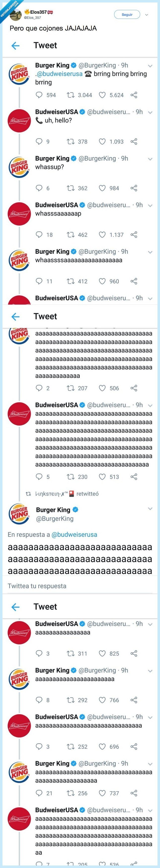This screenshot has width=160, height=868.
Task: Like the final BudweiserUSA aaaa tweet
Action: point(103,866)
